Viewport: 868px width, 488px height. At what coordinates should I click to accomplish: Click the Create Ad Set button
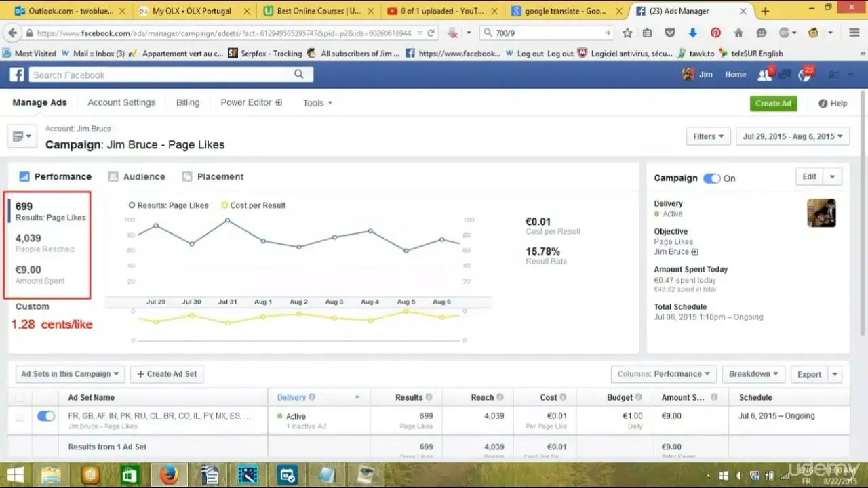(x=166, y=373)
